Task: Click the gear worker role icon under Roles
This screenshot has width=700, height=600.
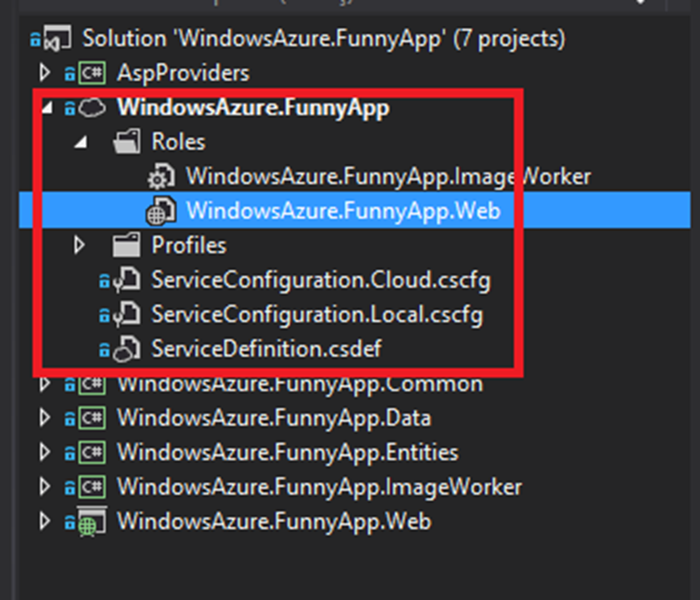Action: pos(161,177)
